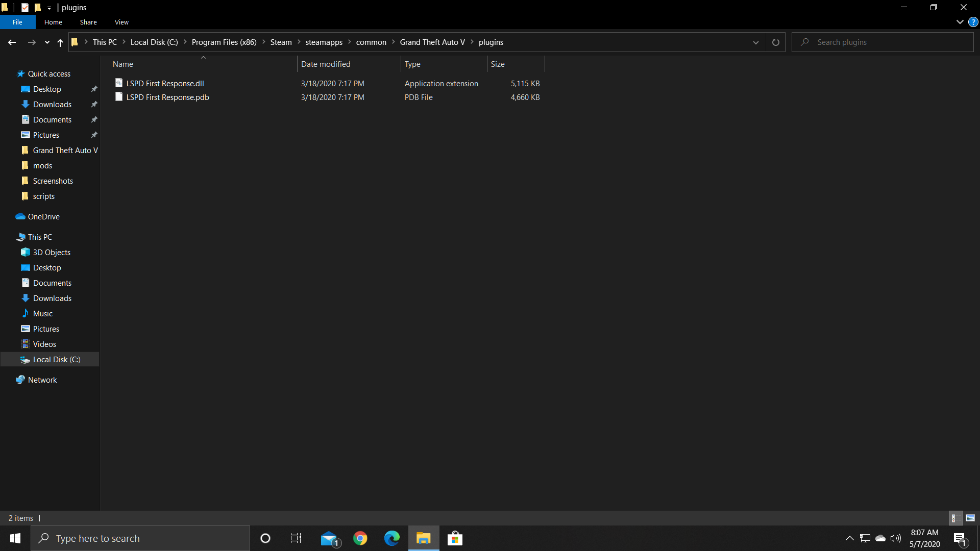The height and width of the screenshot is (551, 980).
Task: Select the LSPD First Response.dll file
Action: click(x=165, y=83)
